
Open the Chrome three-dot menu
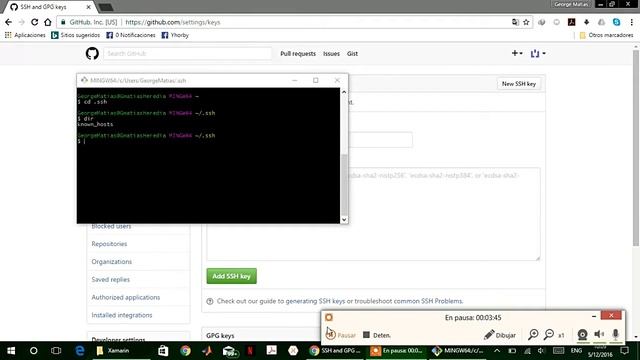pyautogui.click(x=631, y=22)
